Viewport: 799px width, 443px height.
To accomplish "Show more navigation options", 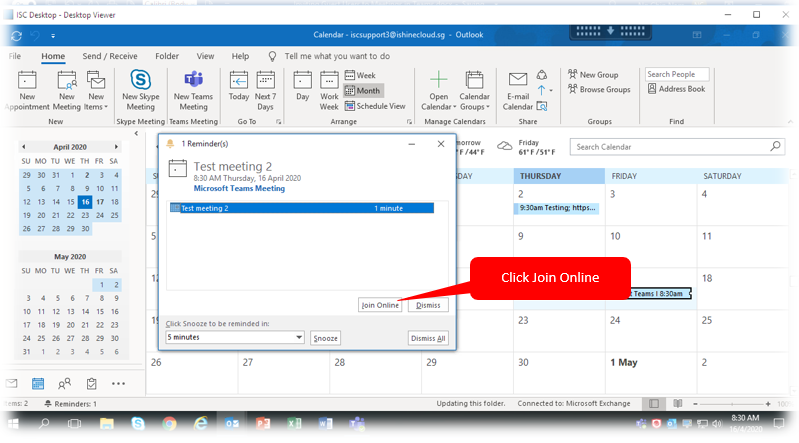I will [x=118, y=383].
